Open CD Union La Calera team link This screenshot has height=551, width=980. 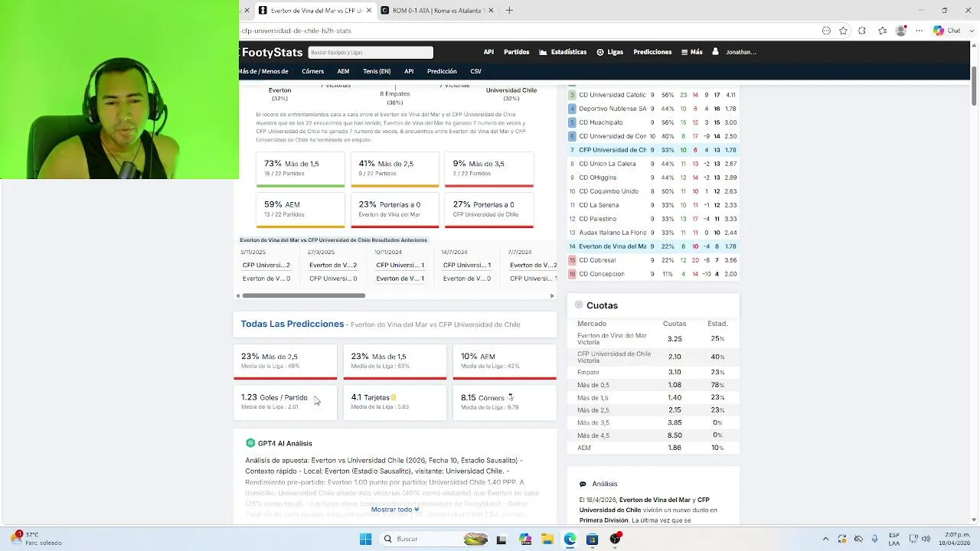607,164
